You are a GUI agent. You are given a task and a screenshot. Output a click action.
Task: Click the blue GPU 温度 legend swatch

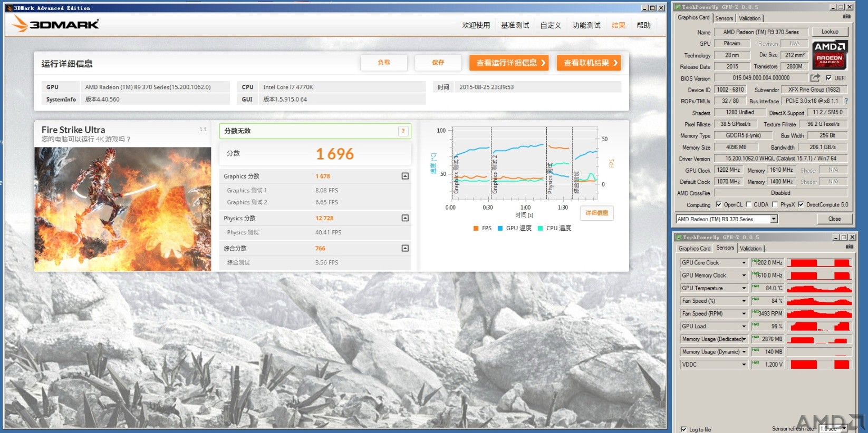500,229
